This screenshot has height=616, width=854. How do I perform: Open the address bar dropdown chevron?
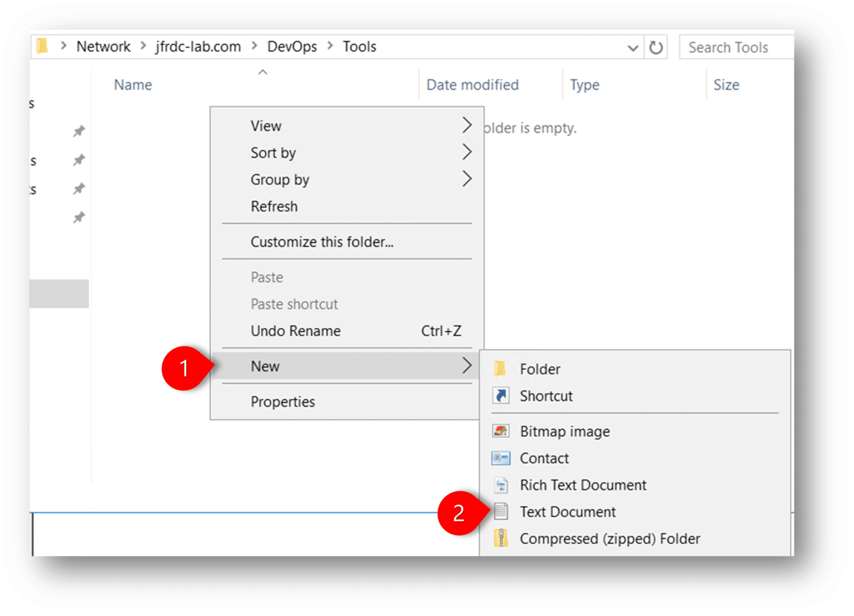click(633, 48)
